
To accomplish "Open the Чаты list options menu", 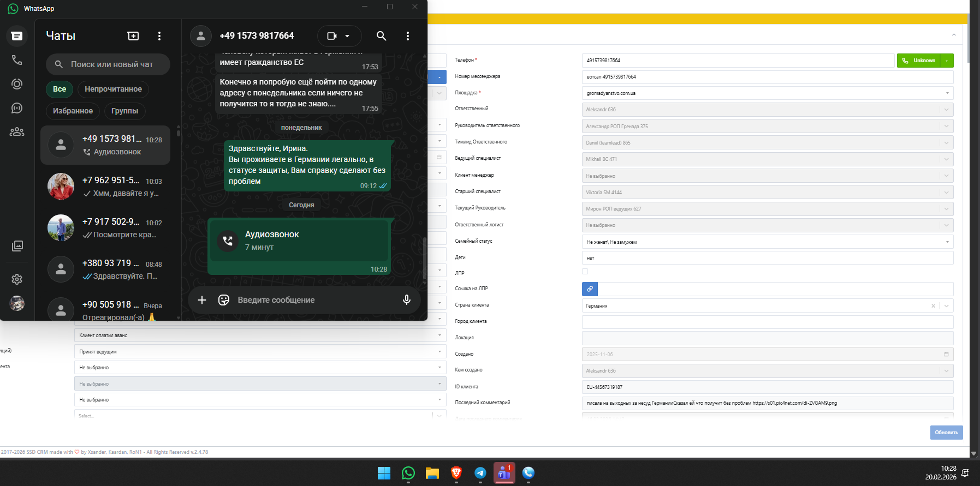I will (x=159, y=36).
